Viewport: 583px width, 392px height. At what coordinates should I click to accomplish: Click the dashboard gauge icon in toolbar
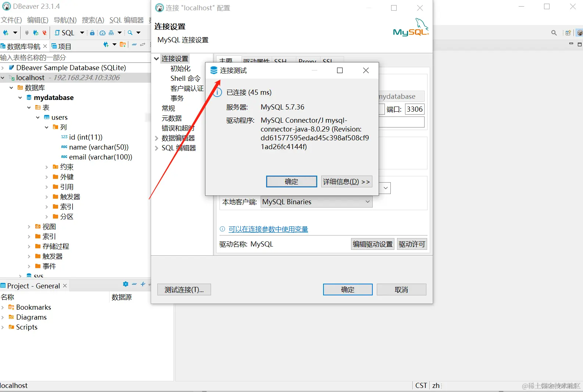[x=103, y=33]
